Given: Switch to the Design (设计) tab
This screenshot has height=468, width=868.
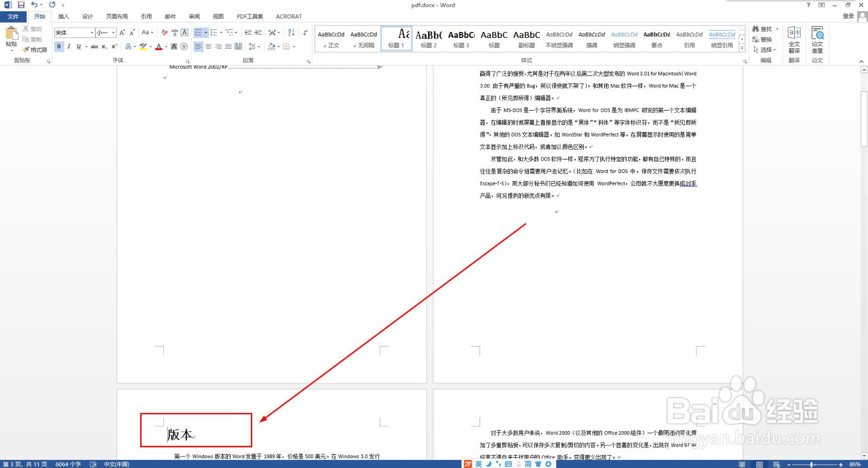Looking at the screenshot, I should pyautogui.click(x=87, y=16).
